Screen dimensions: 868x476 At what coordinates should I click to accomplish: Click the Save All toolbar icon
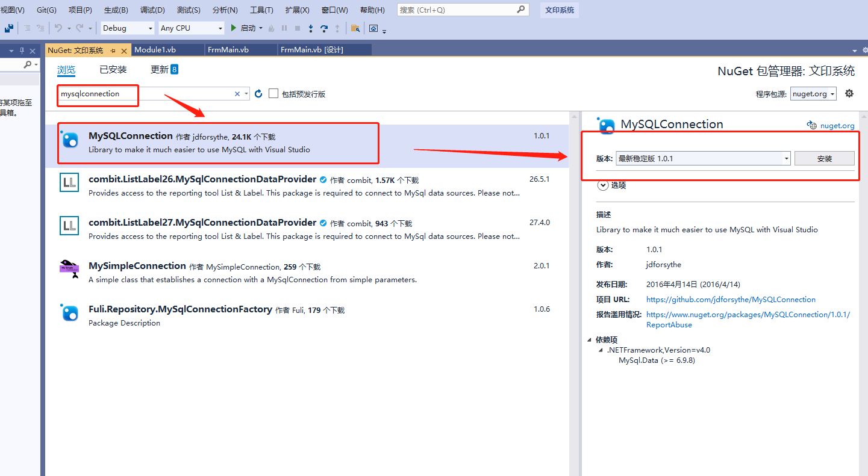(x=9, y=28)
